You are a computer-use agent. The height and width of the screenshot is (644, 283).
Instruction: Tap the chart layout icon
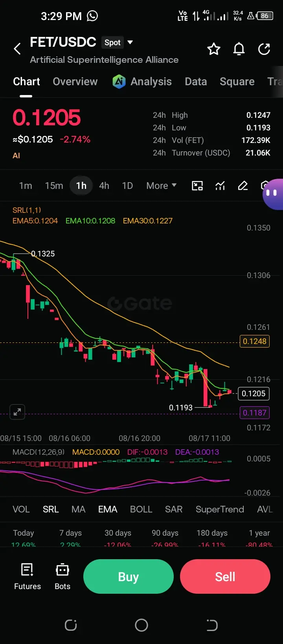pos(197,186)
